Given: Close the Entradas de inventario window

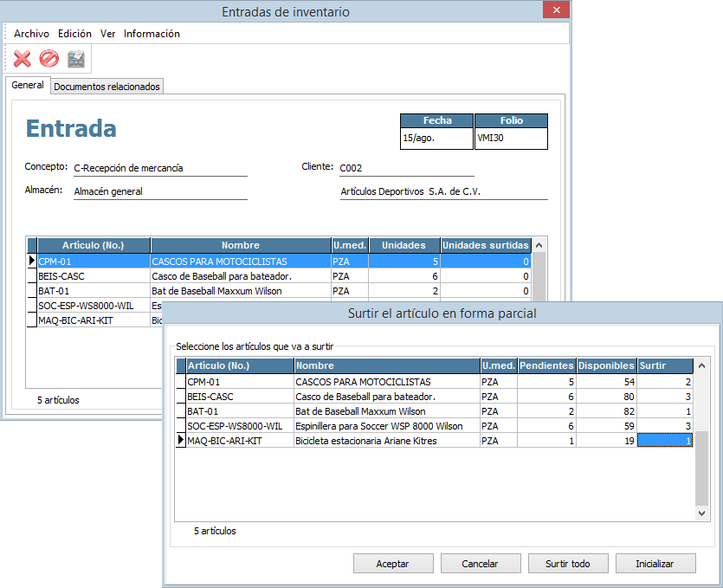Looking at the screenshot, I should pos(553,10).
